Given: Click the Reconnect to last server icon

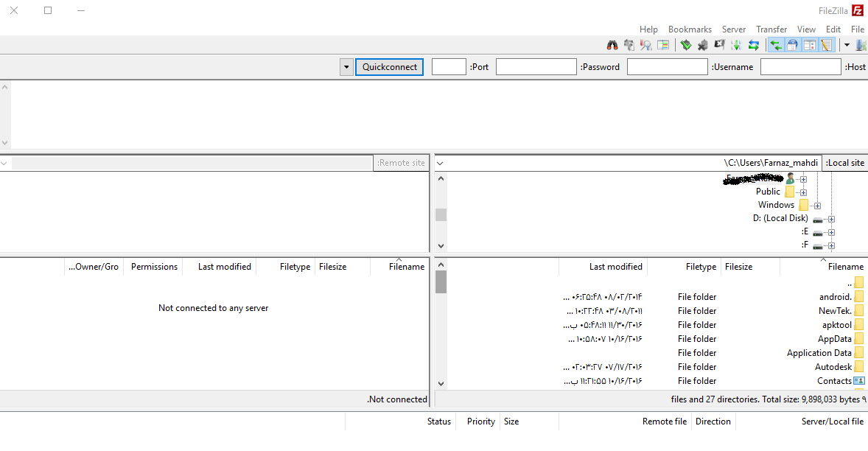Looking at the screenshot, I should (x=686, y=45).
